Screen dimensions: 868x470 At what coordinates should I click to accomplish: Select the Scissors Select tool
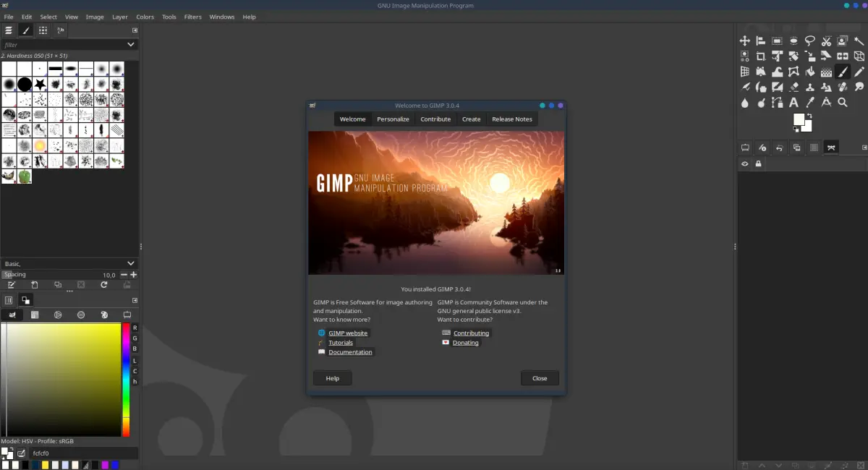(826, 41)
